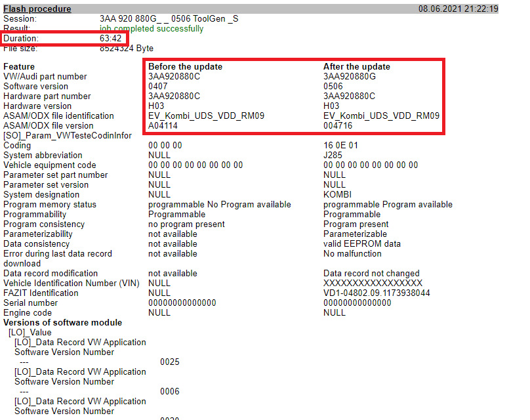Open the Flash procedure report link
Image resolution: width=530 pixels, height=420 pixels.
(x=36, y=8)
